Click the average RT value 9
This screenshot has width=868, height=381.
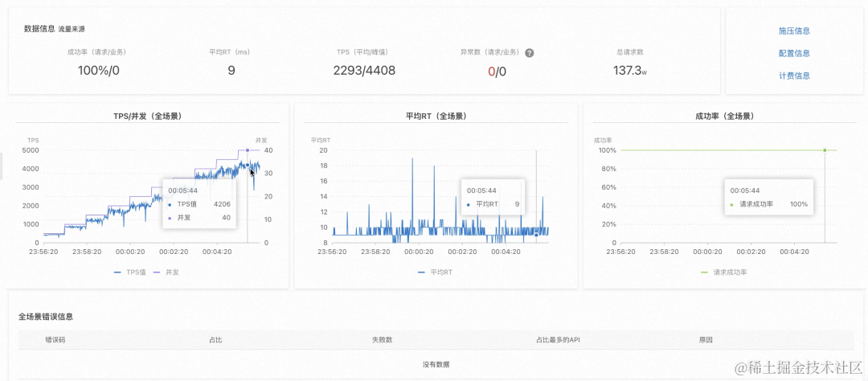[231, 70]
